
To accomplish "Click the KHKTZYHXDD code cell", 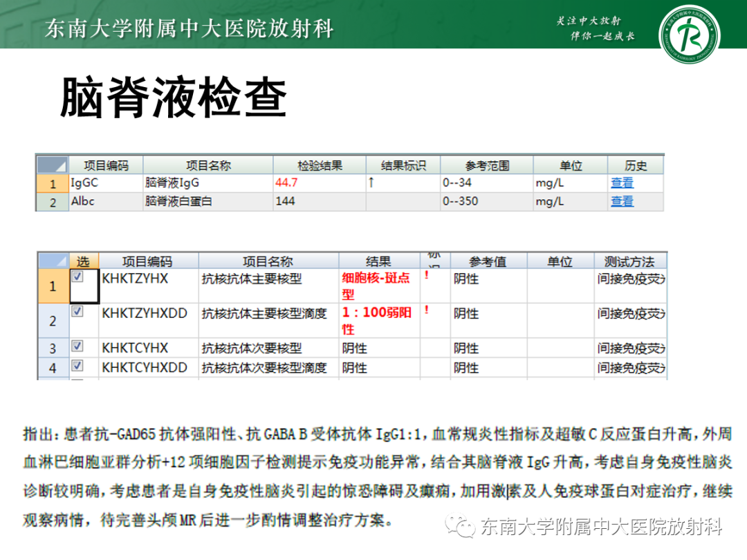I will [149, 321].
